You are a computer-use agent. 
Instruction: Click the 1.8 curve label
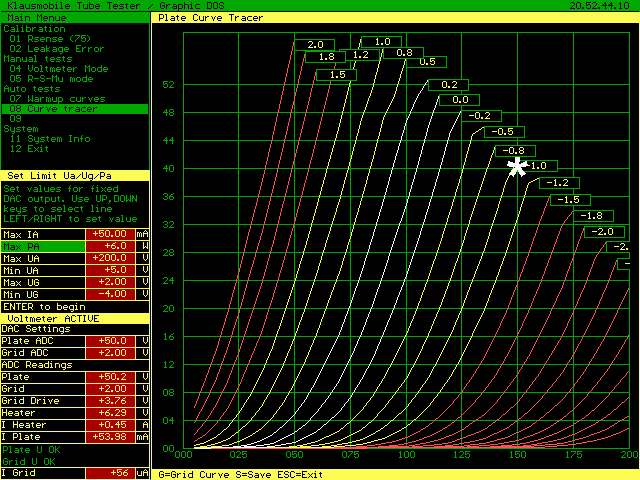(326, 57)
